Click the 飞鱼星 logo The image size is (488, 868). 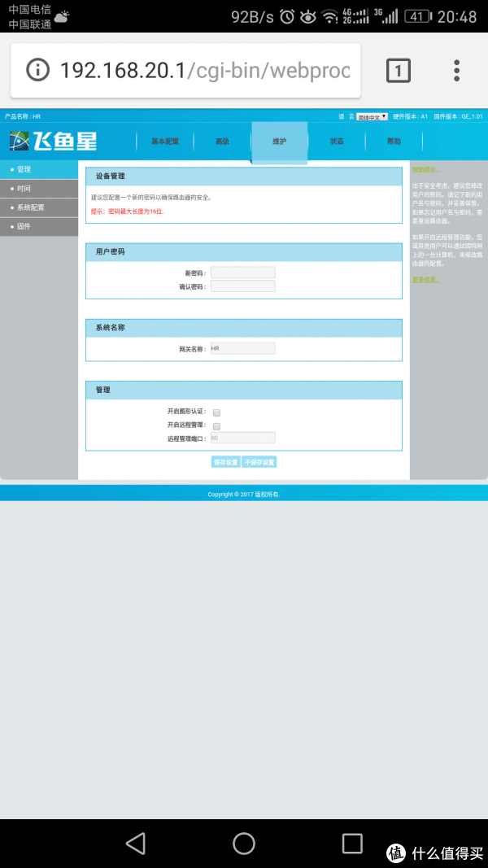tap(54, 141)
